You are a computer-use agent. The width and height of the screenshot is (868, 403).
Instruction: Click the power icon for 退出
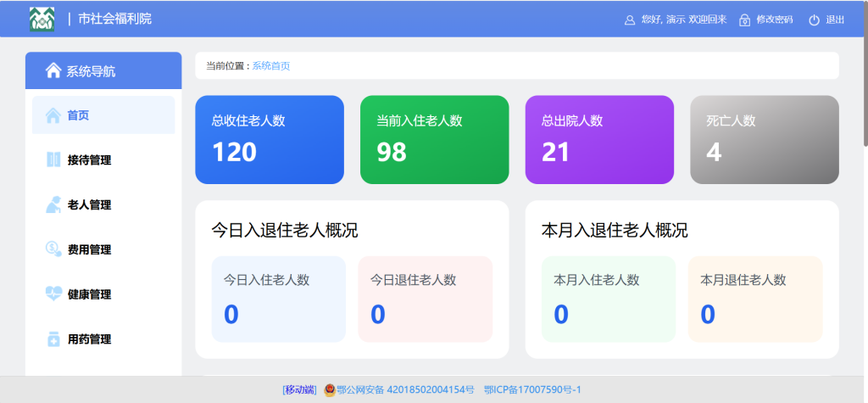[x=814, y=20]
